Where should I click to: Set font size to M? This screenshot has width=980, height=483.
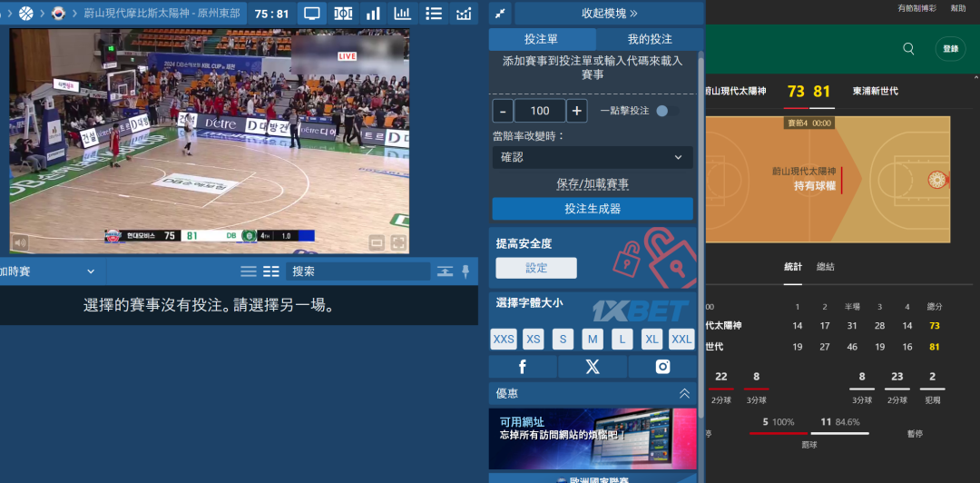tap(593, 340)
